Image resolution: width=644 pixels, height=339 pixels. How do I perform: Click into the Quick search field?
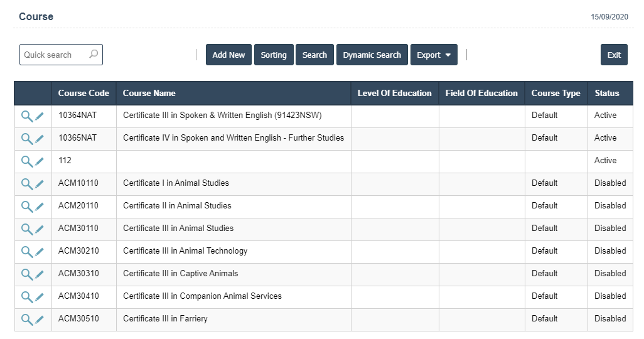click(53, 55)
